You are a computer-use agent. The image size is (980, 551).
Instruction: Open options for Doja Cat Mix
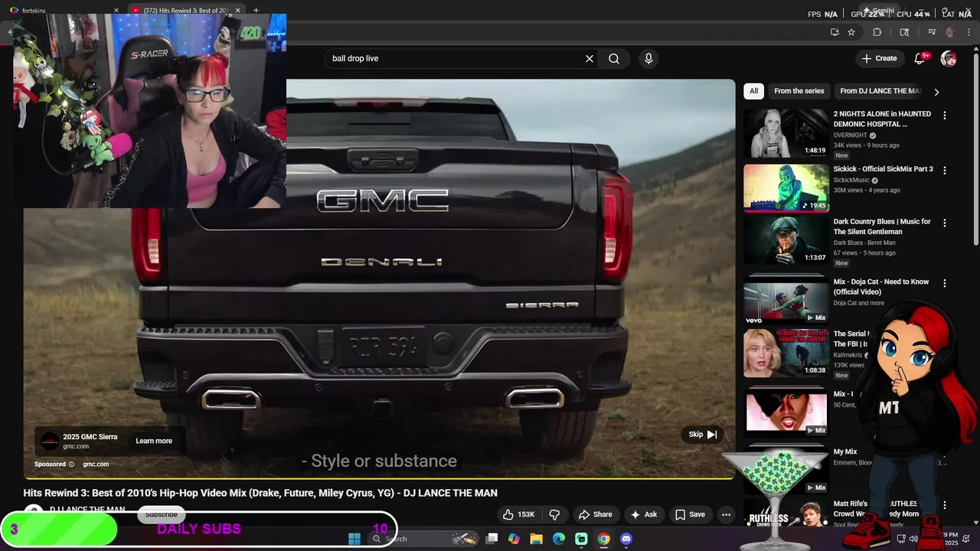point(944,283)
